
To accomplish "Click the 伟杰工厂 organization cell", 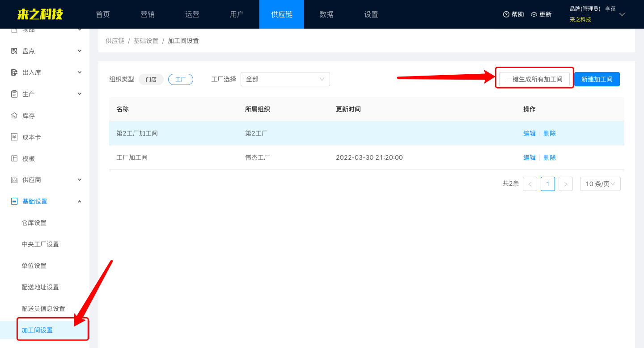I will coord(258,157).
